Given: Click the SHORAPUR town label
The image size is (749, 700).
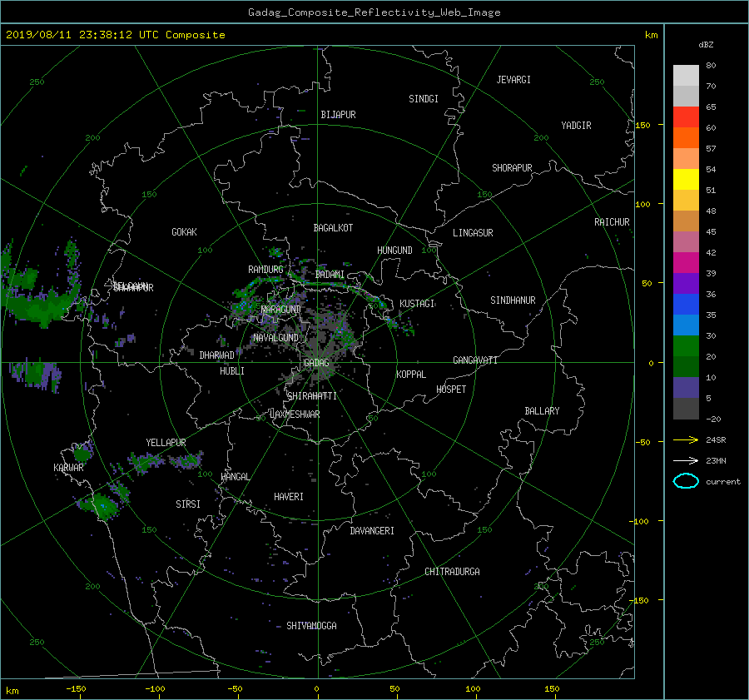Looking at the screenshot, I should tap(512, 168).
